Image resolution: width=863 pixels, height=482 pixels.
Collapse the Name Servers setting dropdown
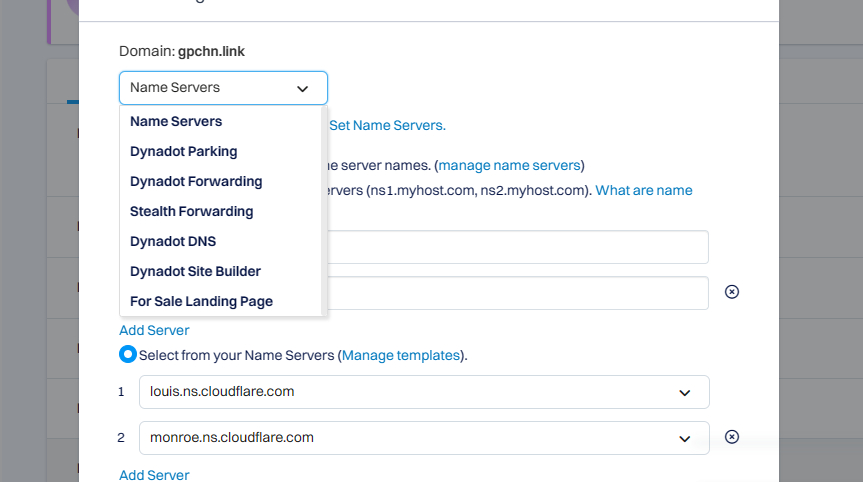(x=223, y=88)
